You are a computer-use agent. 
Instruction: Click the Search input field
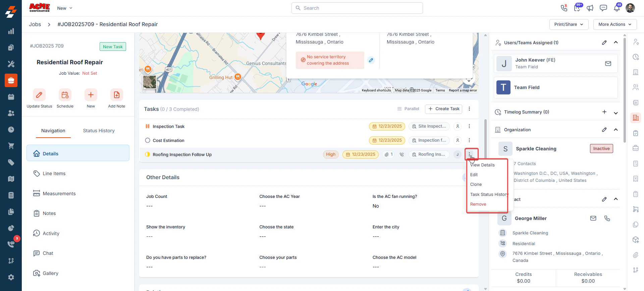(x=357, y=8)
